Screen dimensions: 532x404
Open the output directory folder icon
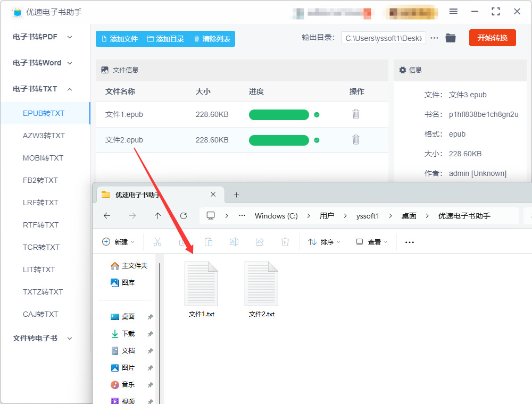coord(451,38)
